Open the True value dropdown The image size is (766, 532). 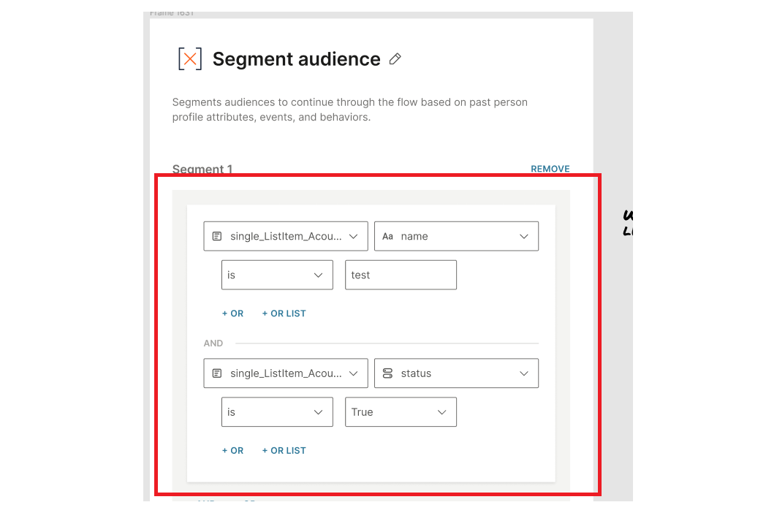(401, 412)
